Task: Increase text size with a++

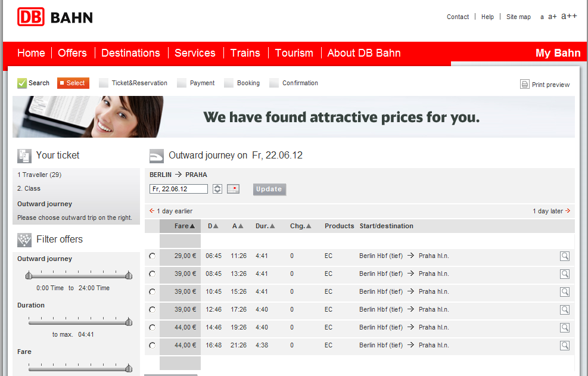Action: click(x=569, y=16)
